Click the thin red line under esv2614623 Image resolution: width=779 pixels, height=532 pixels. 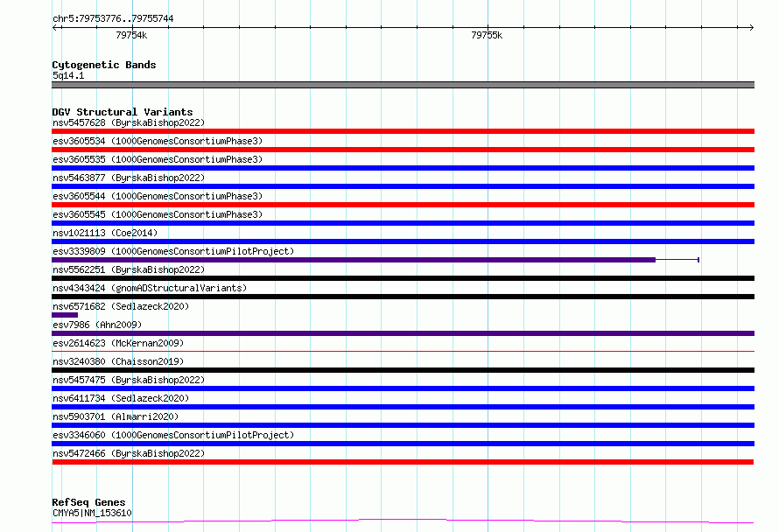(403, 351)
